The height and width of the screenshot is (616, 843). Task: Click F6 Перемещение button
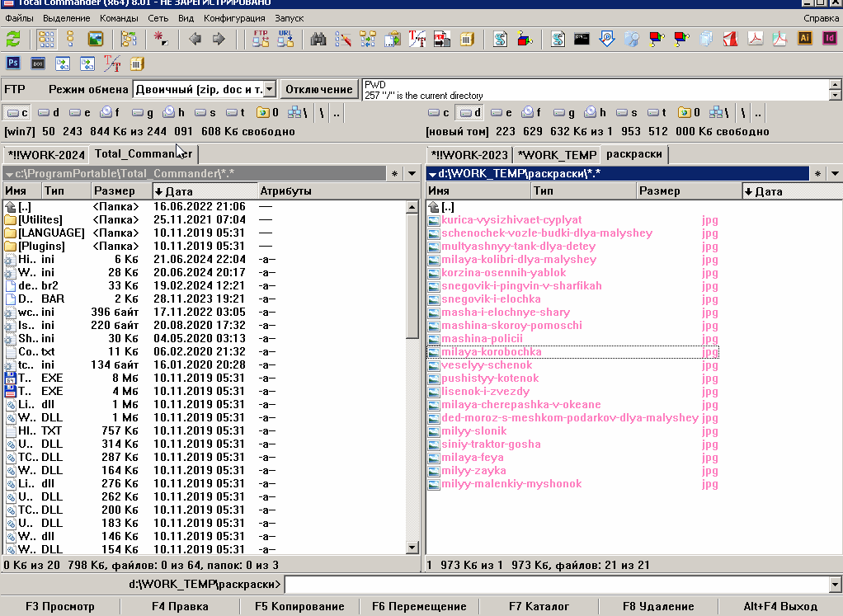click(419, 606)
